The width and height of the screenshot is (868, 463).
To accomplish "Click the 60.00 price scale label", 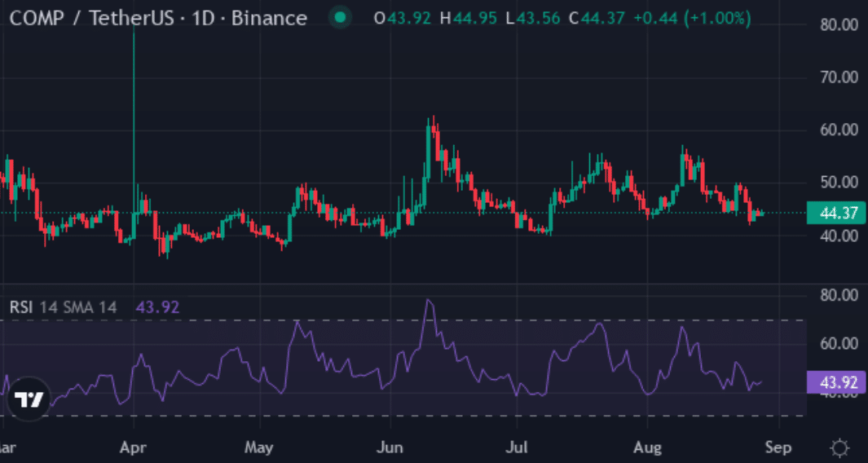I will tap(838, 130).
